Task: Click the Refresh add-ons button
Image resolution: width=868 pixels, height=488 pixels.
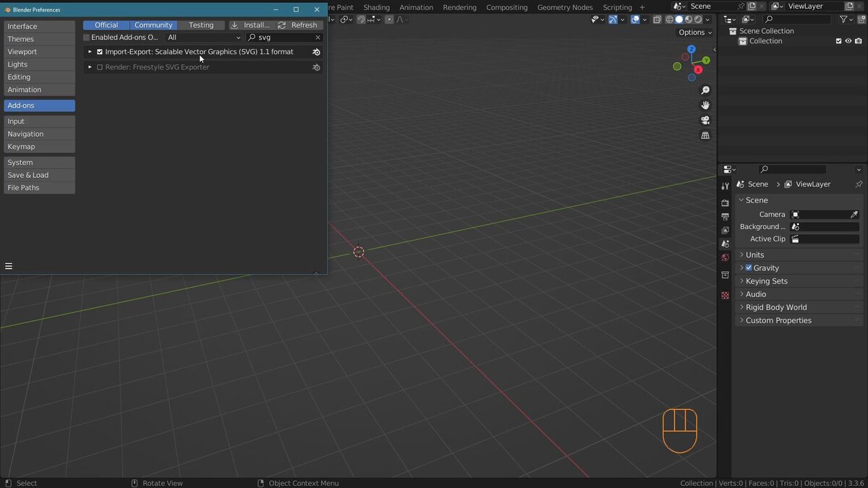Action: click(298, 25)
